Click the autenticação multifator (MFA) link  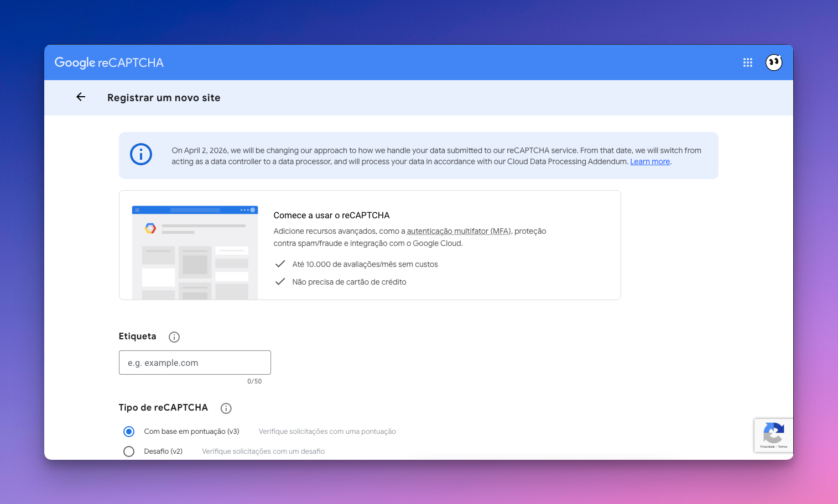tap(459, 232)
